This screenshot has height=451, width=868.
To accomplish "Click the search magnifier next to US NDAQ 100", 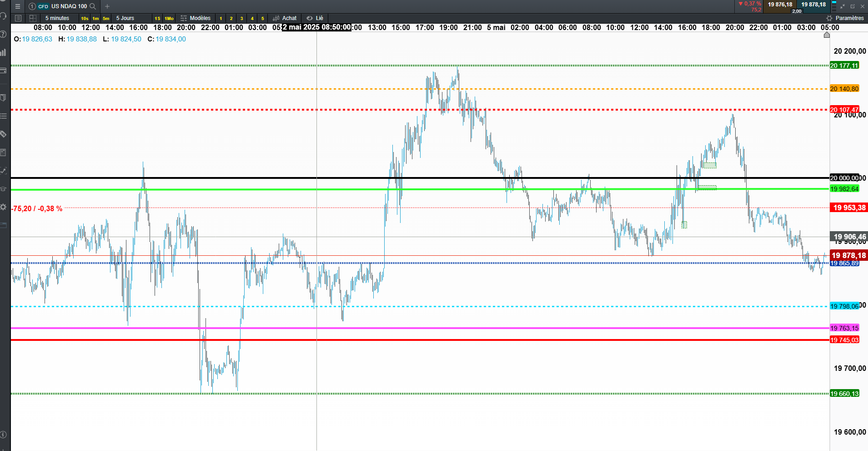I will point(93,6).
